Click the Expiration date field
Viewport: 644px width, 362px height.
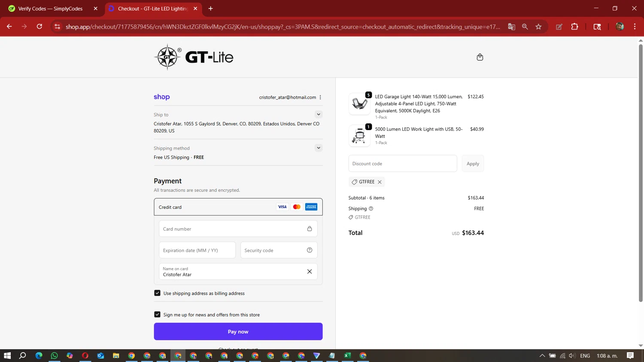[197, 250]
